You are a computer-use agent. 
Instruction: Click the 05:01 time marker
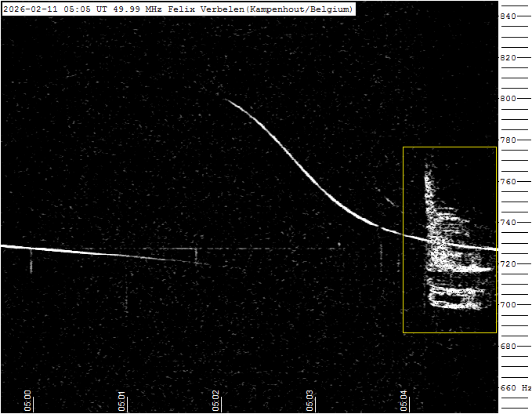tap(122, 400)
